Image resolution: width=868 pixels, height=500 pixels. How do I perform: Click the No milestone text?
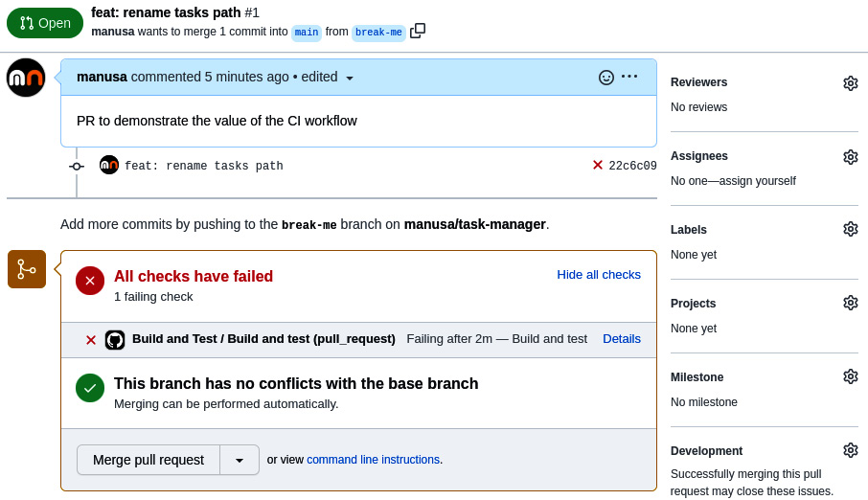click(704, 402)
